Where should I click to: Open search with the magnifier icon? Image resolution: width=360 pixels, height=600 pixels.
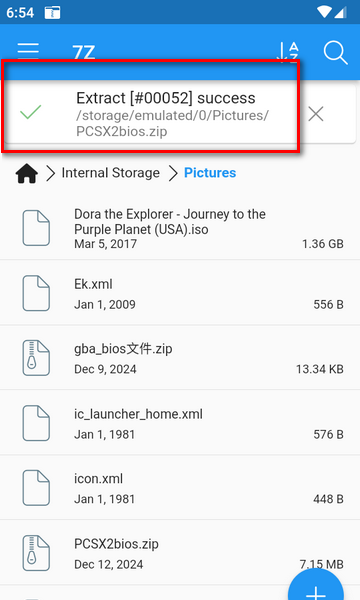(x=336, y=52)
